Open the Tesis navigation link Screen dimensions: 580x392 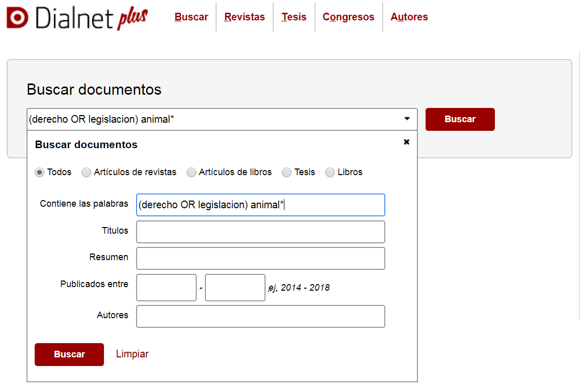(x=294, y=17)
